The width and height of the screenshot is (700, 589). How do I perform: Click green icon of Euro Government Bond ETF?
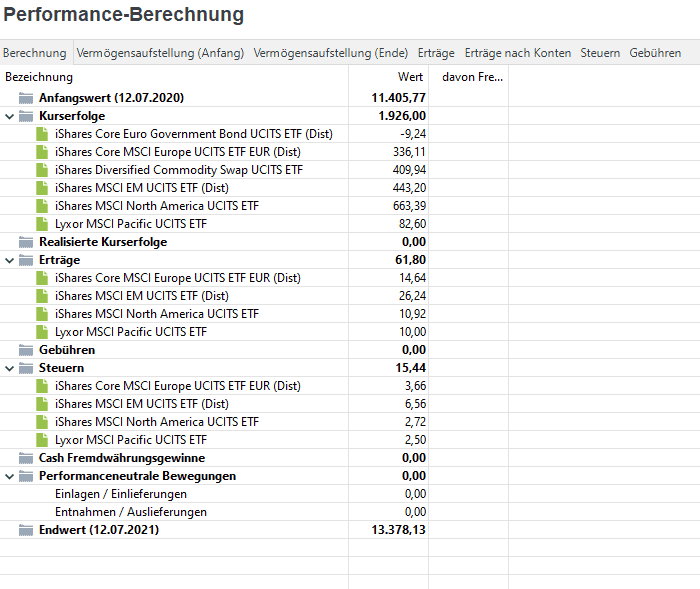pos(42,134)
